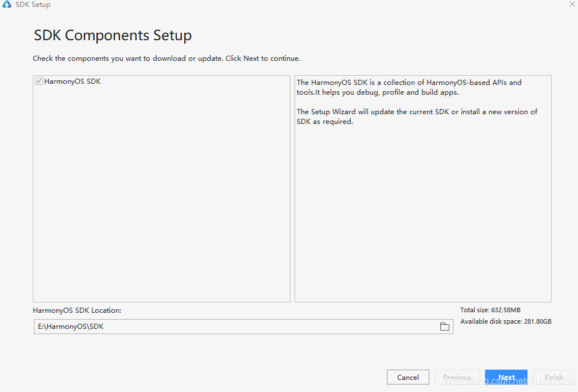
Task: Click the 'SDK Components Setup' heading
Action: pyautogui.click(x=113, y=36)
